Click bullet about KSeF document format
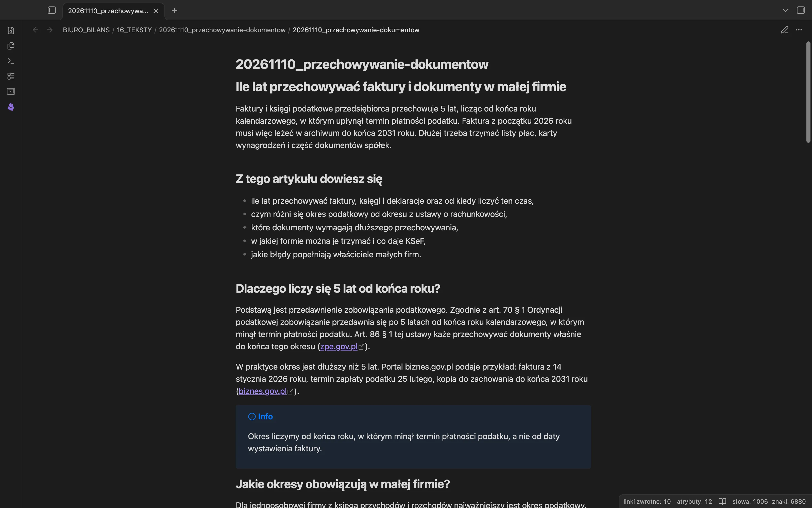 [338, 241]
